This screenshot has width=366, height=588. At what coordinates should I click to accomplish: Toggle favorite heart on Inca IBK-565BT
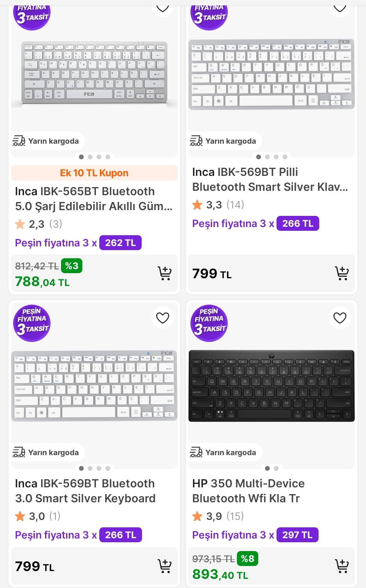click(163, 7)
